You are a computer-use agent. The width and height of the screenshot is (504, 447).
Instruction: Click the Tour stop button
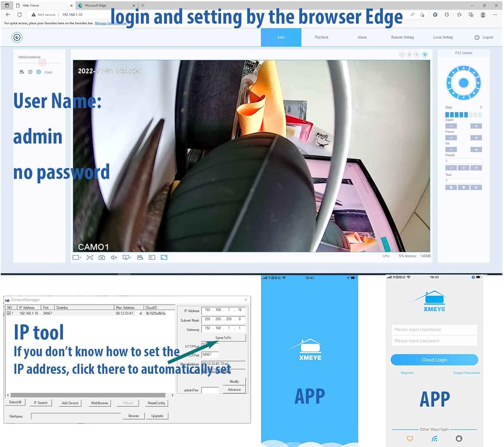[x=464, y=188]
